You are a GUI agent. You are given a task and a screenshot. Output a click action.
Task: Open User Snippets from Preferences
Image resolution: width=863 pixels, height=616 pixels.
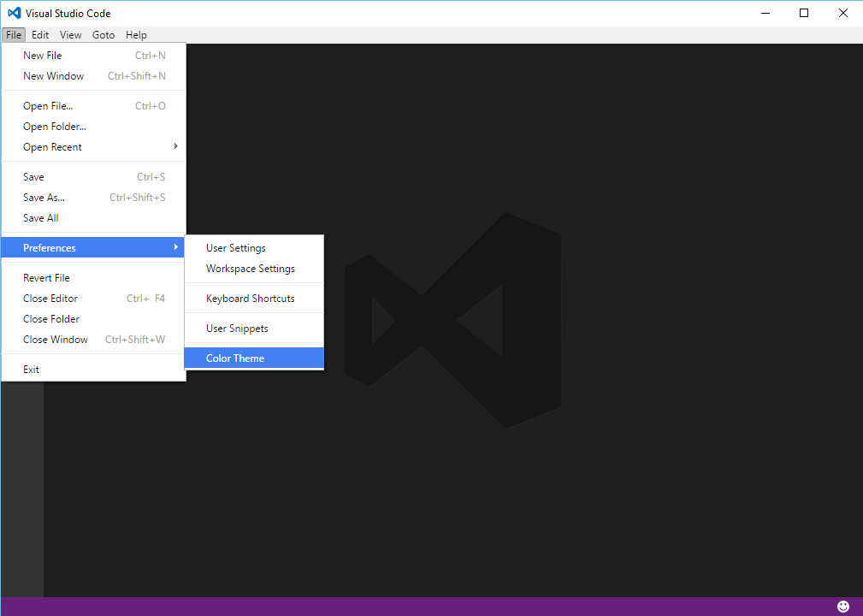pos(254,328)
